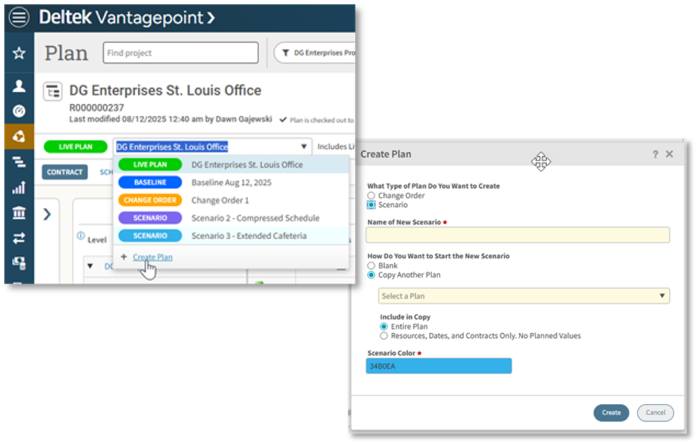Open the Select a Plan dropdown

[x=523, y=296]
